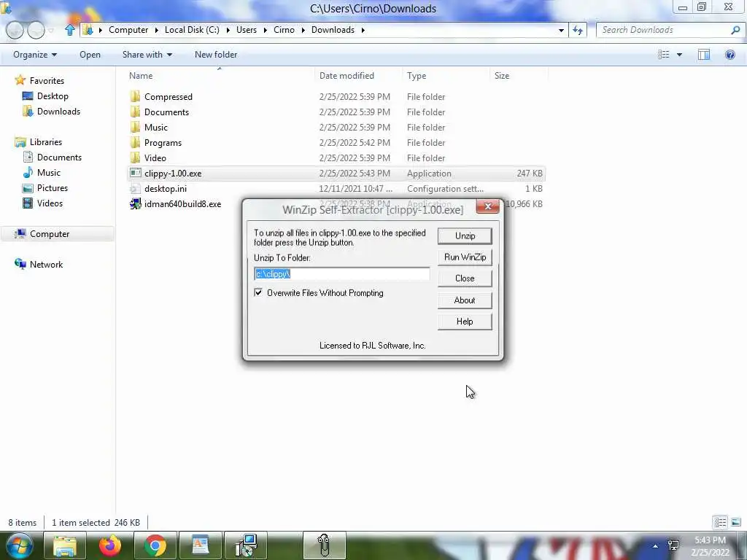
Task: Select the clippy-1.00.exe file icon
Action: [135, 174]
